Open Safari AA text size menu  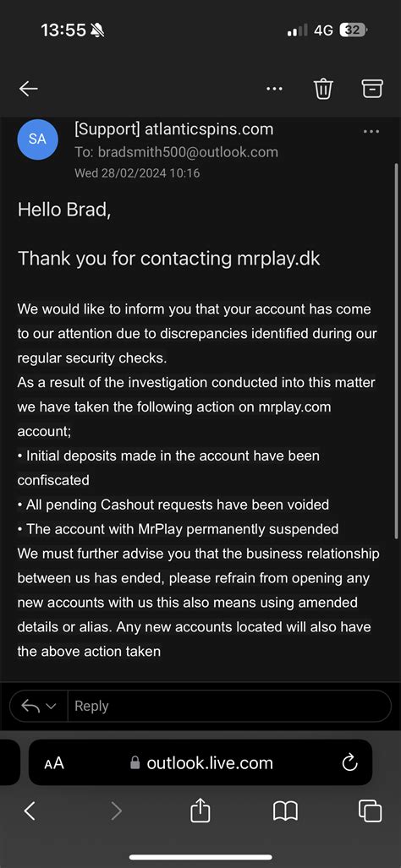tap(54, 764)
